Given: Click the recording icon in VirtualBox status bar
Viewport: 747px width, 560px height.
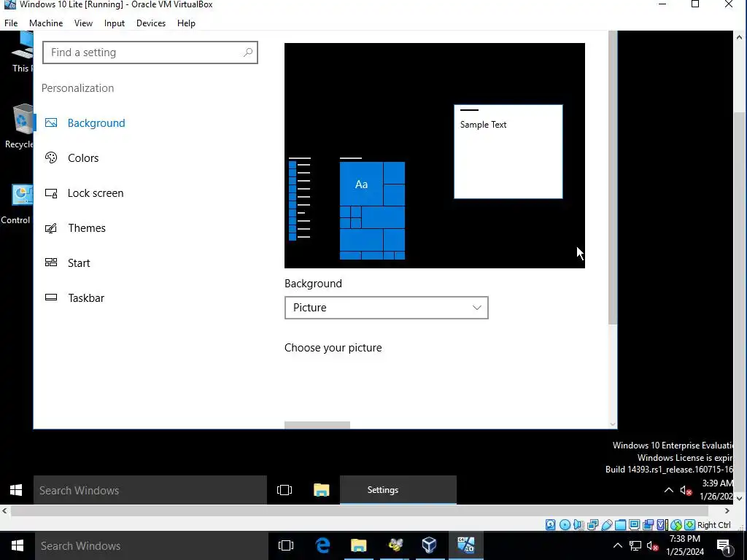Looking at the screenshot, I should 648,525.
